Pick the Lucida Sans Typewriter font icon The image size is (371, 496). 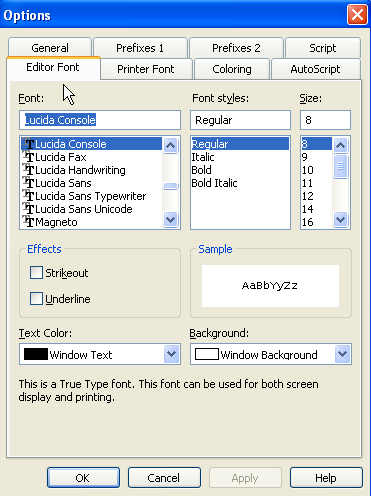[28, 196]
